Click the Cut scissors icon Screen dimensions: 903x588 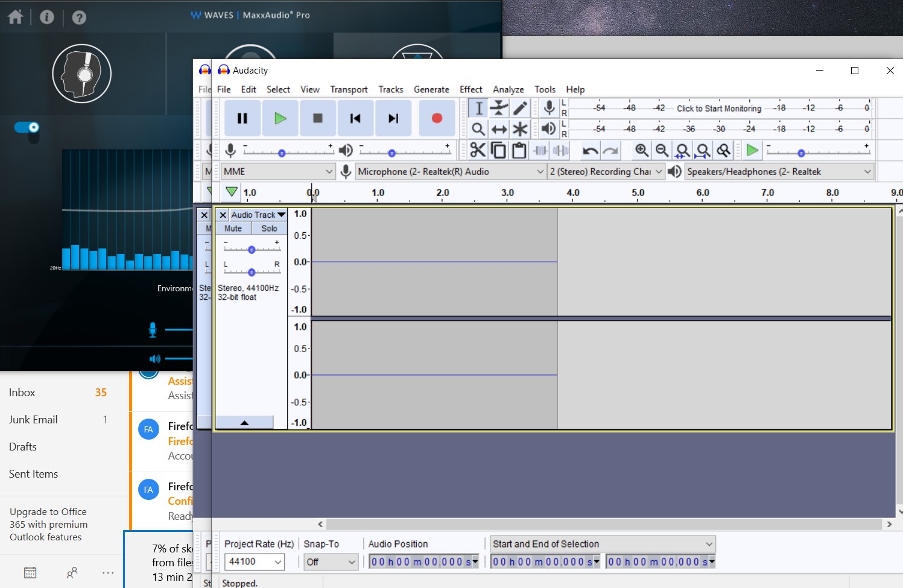click(x=478, y=150)
